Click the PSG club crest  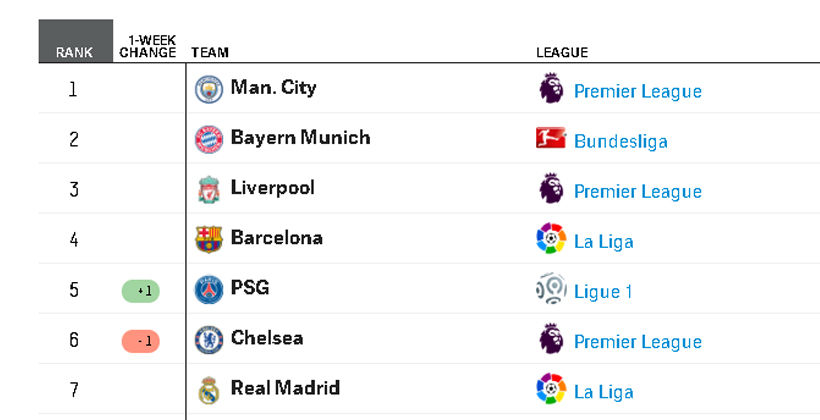click(209, 290)
